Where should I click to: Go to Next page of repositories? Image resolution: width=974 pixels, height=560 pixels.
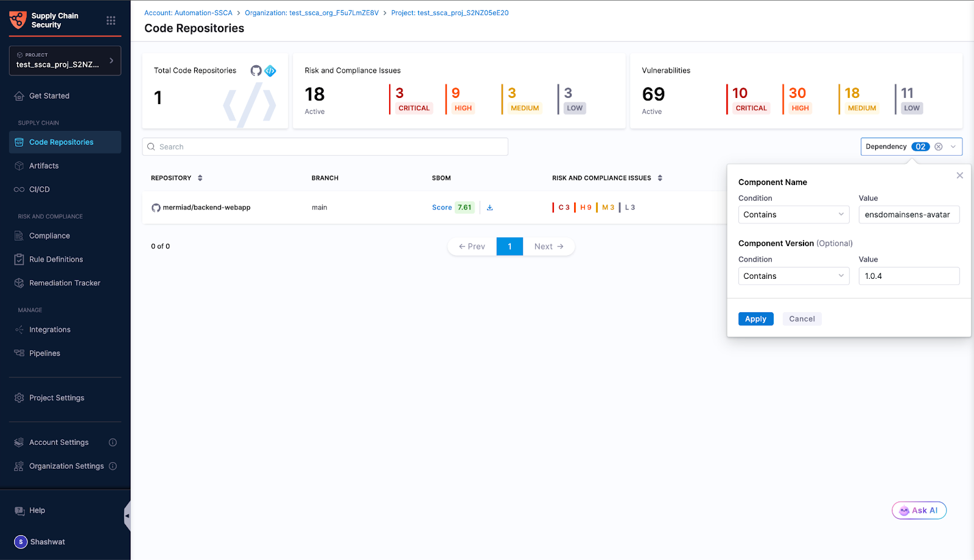click(x=548, y=247)
